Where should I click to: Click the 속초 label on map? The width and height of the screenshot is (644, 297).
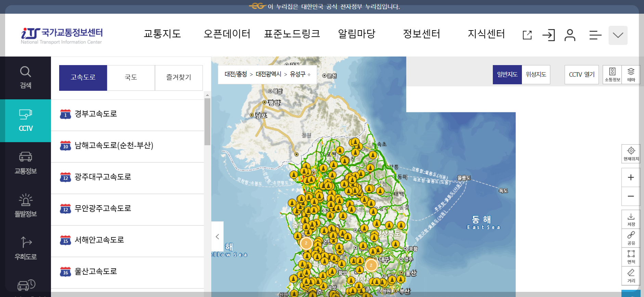click(382, 145)
